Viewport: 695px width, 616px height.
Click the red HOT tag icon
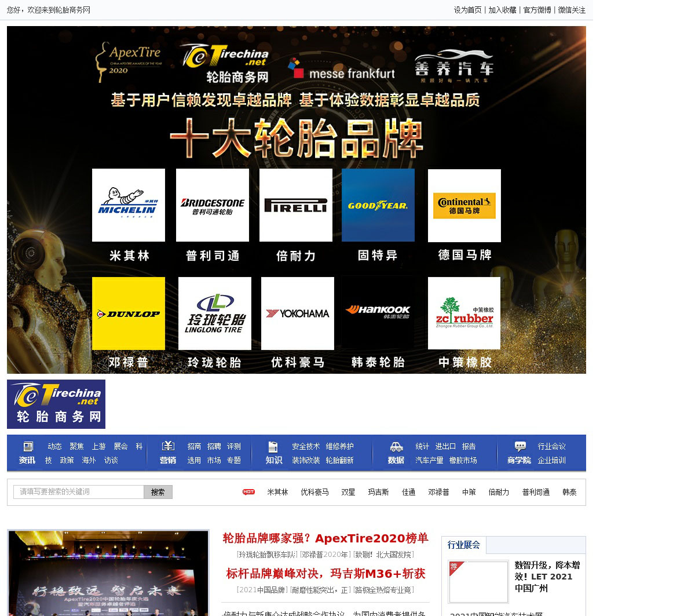(248, 492)
